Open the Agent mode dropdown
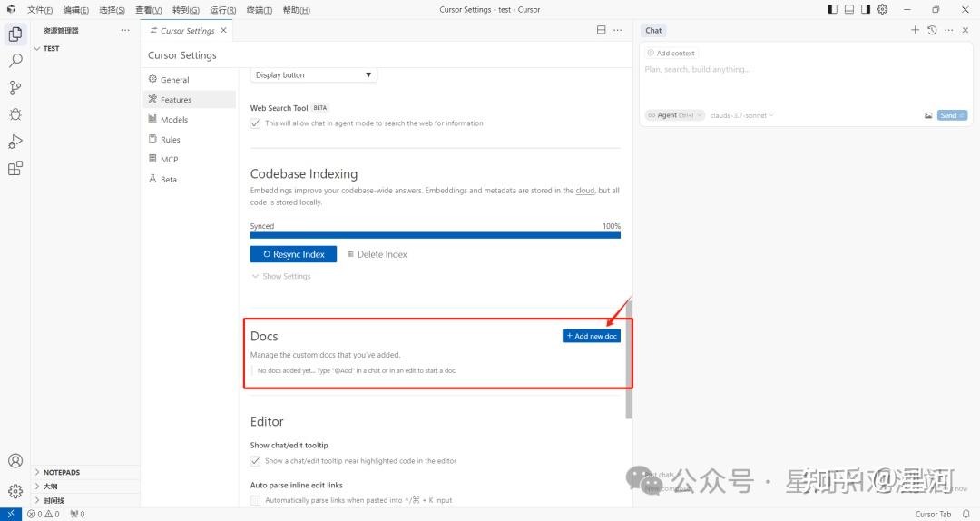This screenshot has width=980, height=521. tap(674, 115)
